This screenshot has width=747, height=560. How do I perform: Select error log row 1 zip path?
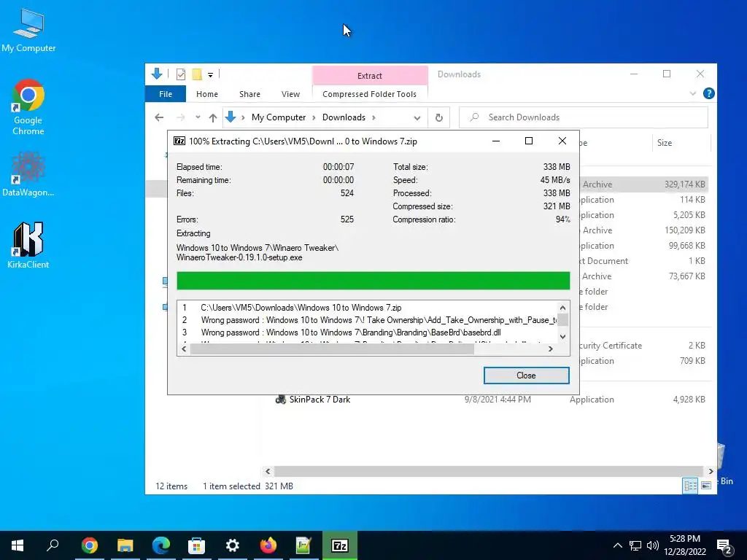(301, 308)
